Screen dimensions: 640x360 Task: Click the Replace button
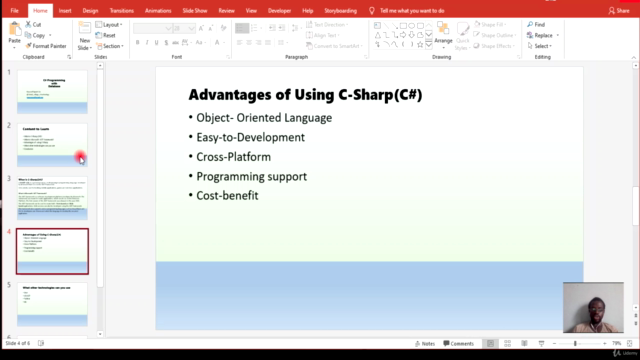click(540, 36)
